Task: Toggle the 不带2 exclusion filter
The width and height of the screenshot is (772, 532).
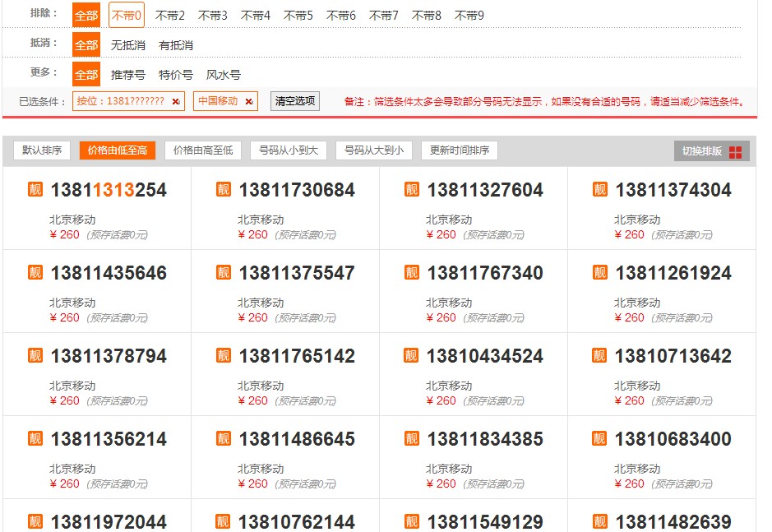Action: (x=170, y=16)
